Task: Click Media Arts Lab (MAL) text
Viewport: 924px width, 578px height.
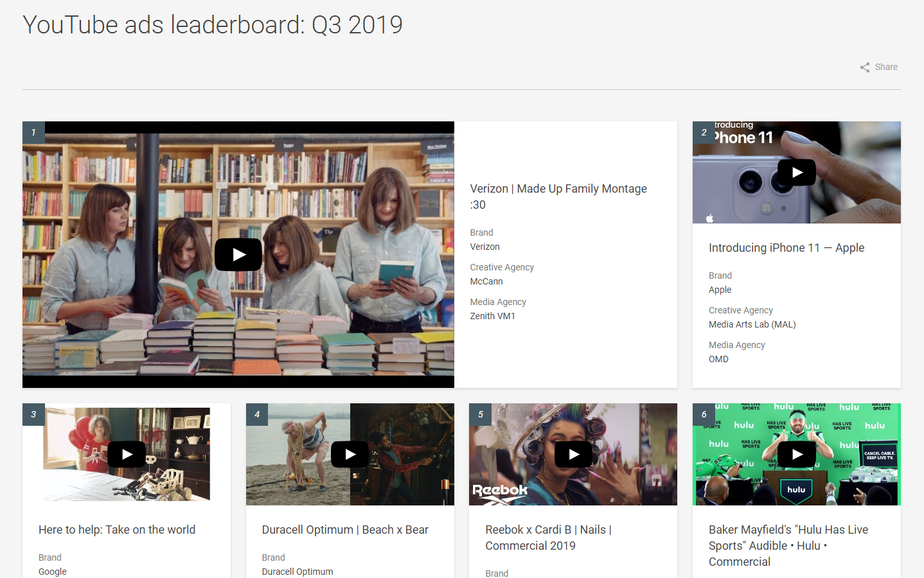Action: pyautogui.click(x=752, y=324)
